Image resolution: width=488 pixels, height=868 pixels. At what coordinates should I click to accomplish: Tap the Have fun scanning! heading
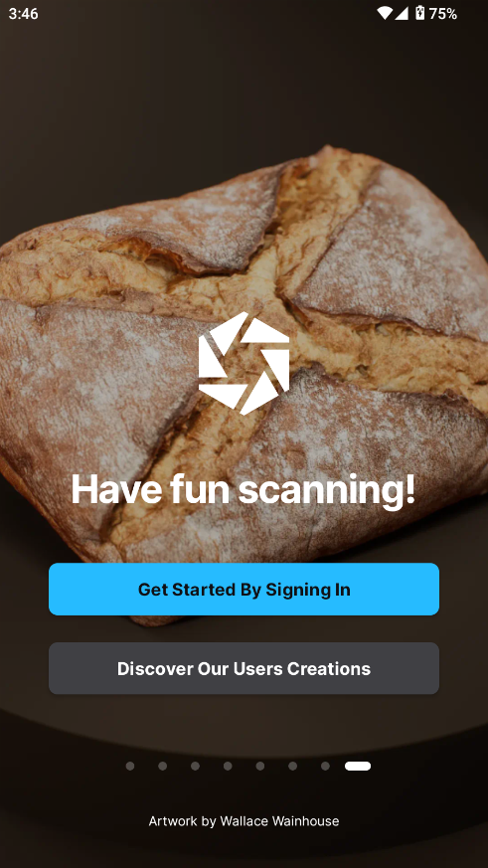244,490
